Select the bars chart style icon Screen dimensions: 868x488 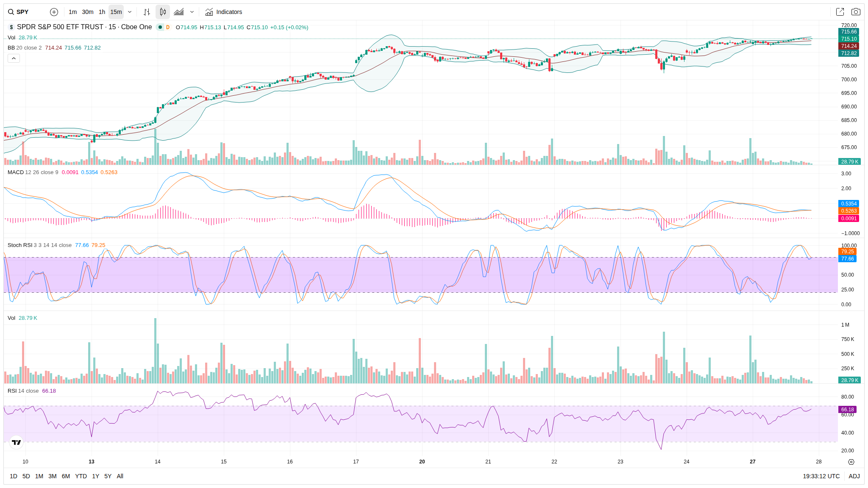pyautogui.click(x=147, y=12)
